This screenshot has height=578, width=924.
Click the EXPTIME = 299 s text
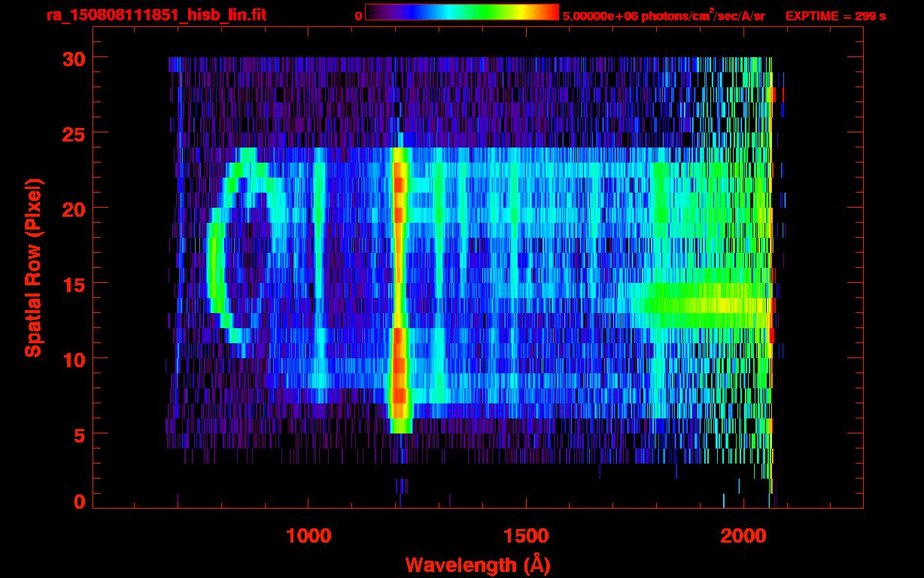pos(835,16)
